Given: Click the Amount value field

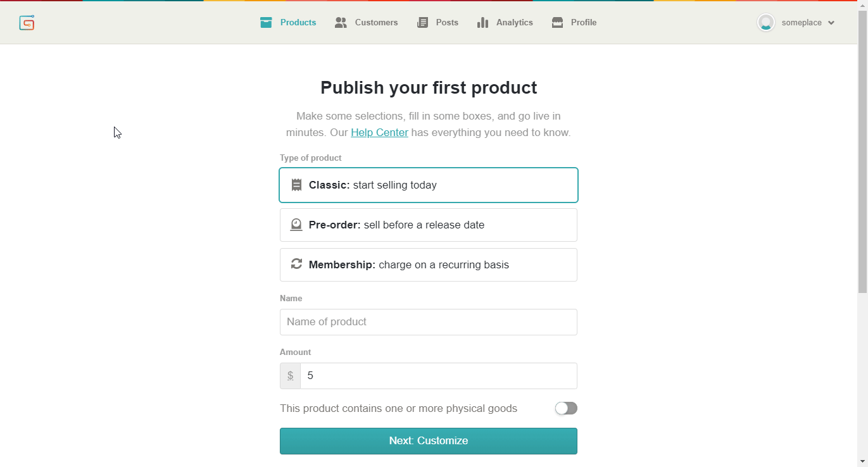Looking at the screenshot, I should 437,375.
